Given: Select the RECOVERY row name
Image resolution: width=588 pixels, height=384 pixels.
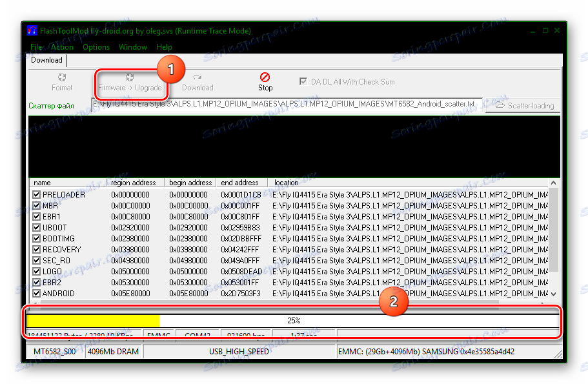Looking at the screenshot, I should pyautogui.click(x=61, y=249).
